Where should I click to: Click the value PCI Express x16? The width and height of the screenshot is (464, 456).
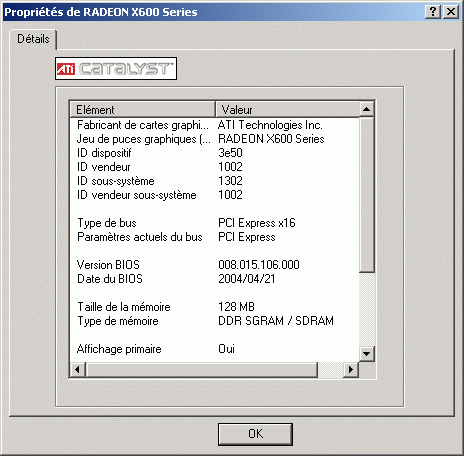pos(257,223)
